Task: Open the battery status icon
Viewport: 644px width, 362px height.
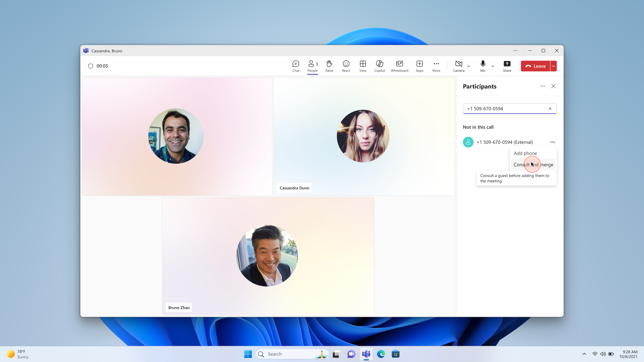Action: pyautogui.click(x=611, y=354)
